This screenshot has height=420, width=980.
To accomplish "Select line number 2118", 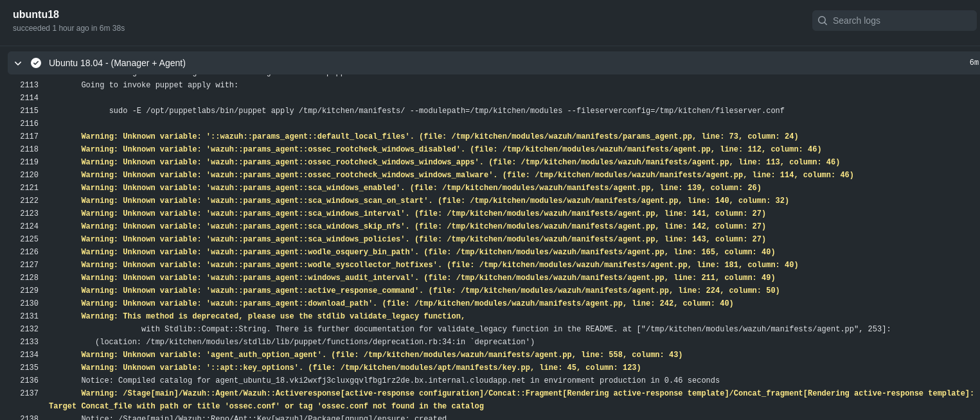I will 29,150.
